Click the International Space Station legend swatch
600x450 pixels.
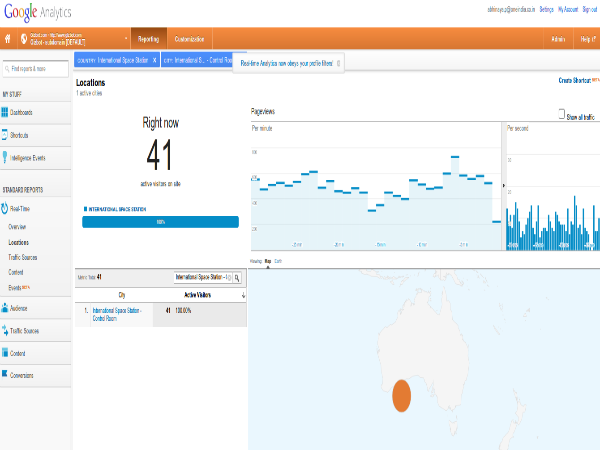pos(85,209)
